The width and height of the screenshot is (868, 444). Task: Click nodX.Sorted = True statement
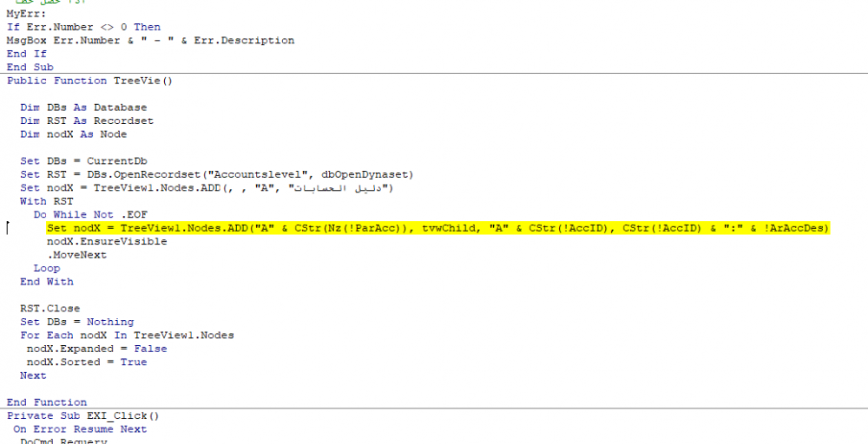tap(87, 362)
